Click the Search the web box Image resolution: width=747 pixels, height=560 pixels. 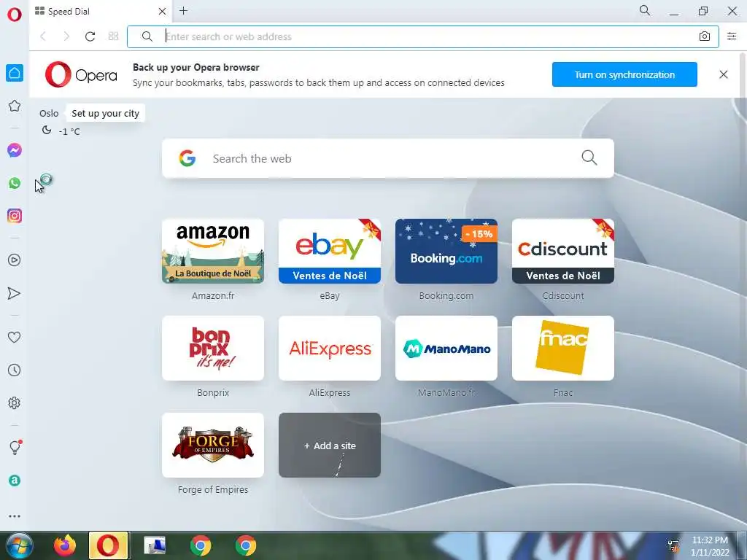(388, 158)
